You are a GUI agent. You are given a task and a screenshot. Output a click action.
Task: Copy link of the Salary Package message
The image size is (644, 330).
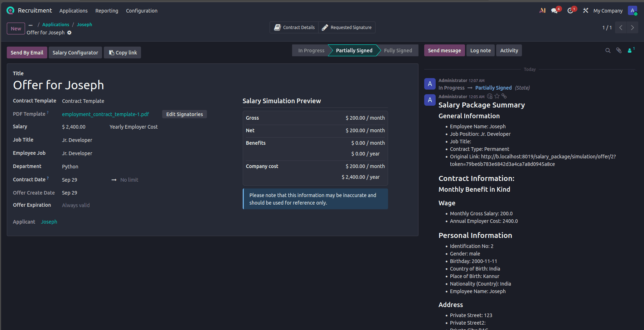click(504, 96)
